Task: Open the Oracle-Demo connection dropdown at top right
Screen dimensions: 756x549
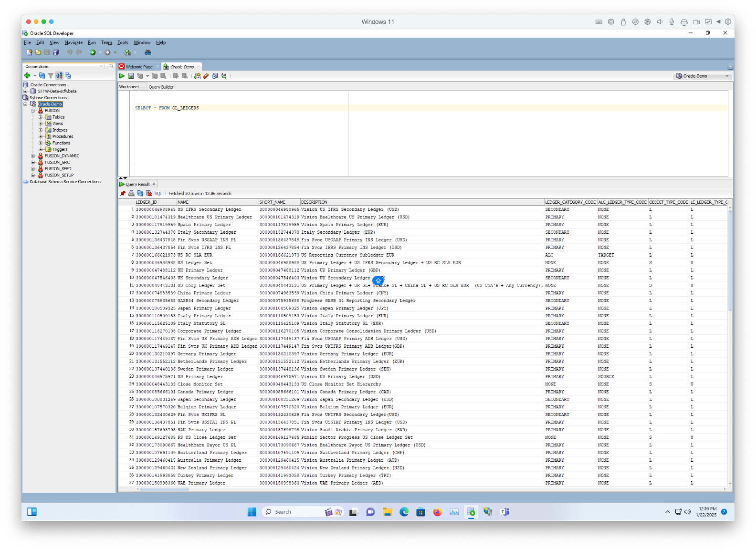Action: [x=727, y=76]
